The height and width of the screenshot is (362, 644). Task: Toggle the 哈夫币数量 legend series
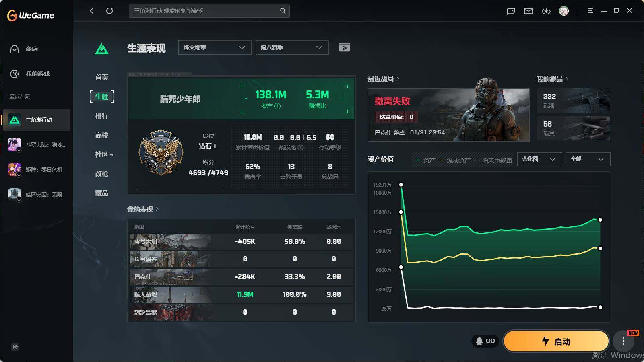494,160
